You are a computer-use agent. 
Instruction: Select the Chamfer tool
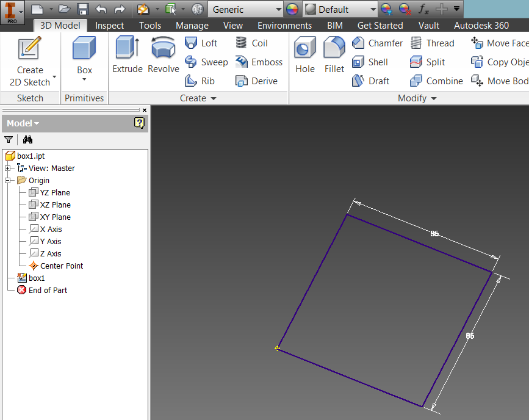pos(377,43)
